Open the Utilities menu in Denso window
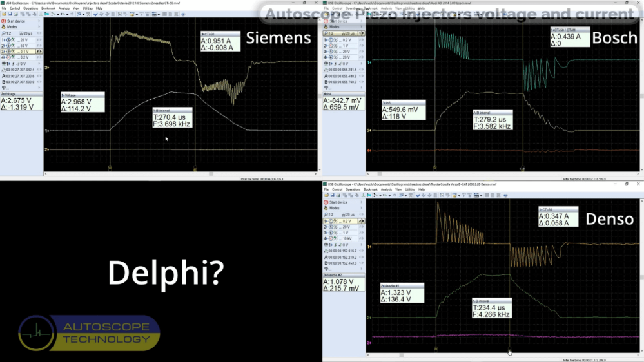The height and width of the screenshot is (362, 644). coord(407,189)
